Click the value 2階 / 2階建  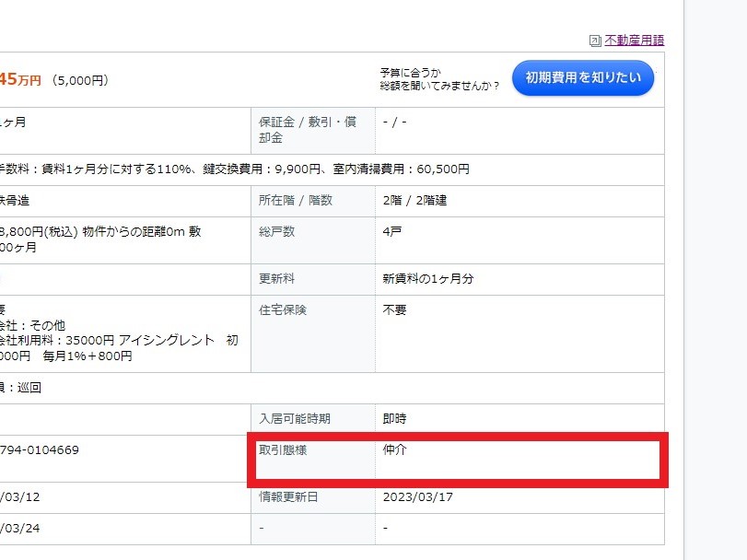pyautogui.click(x=414, y=201)
